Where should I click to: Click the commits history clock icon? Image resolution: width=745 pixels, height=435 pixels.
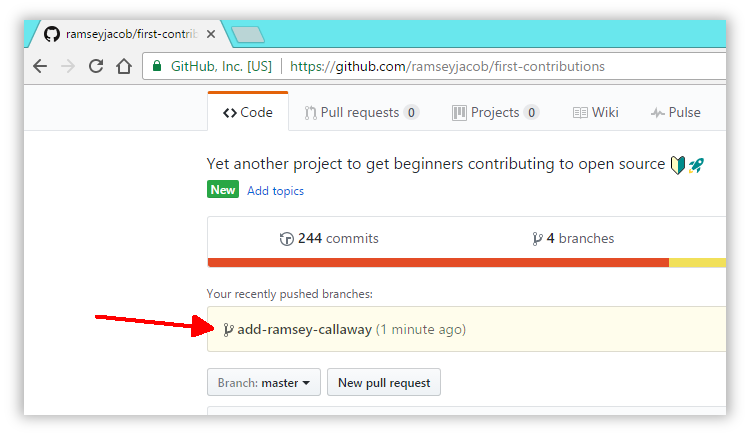pyautogui.click(x=287, y=239)
